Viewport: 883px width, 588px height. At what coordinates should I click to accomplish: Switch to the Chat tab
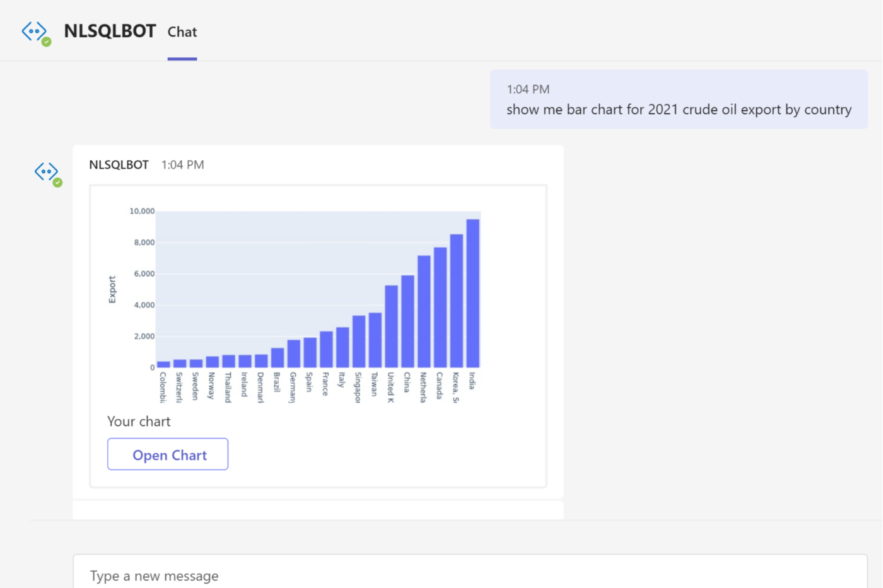click(182, 32)
